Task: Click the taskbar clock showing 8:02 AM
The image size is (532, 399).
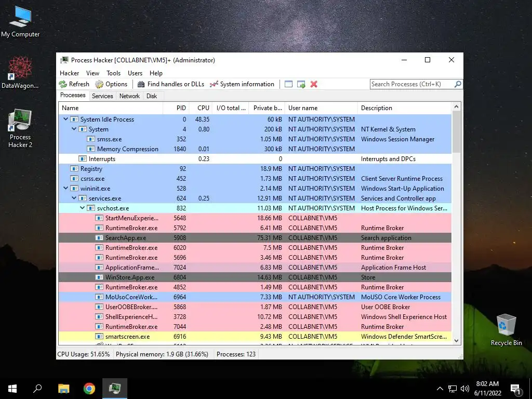Action: pyautogui.click(x=487, y=389)
